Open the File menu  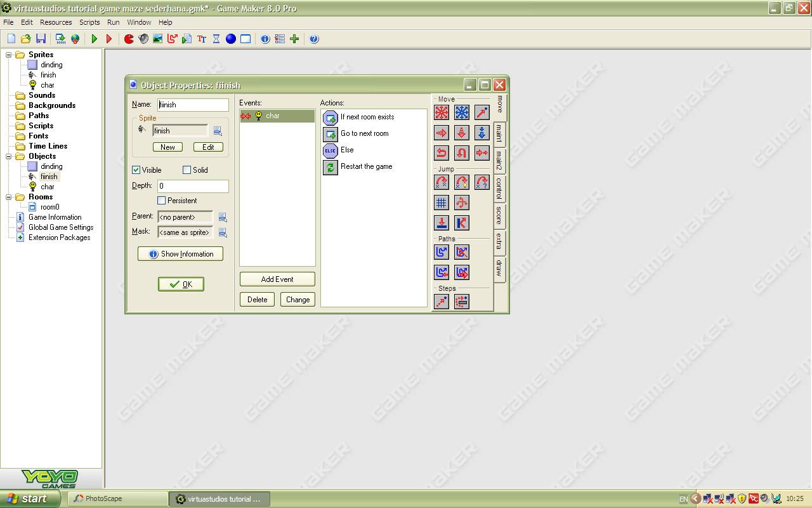coord(8,22)
